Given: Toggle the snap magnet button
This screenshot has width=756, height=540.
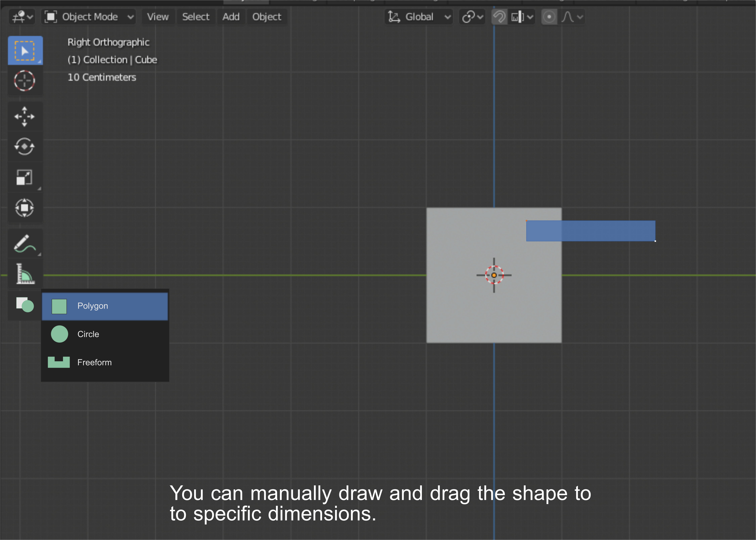Looking at the screenshot, I should pyautogui.click(x=499, y=17).
